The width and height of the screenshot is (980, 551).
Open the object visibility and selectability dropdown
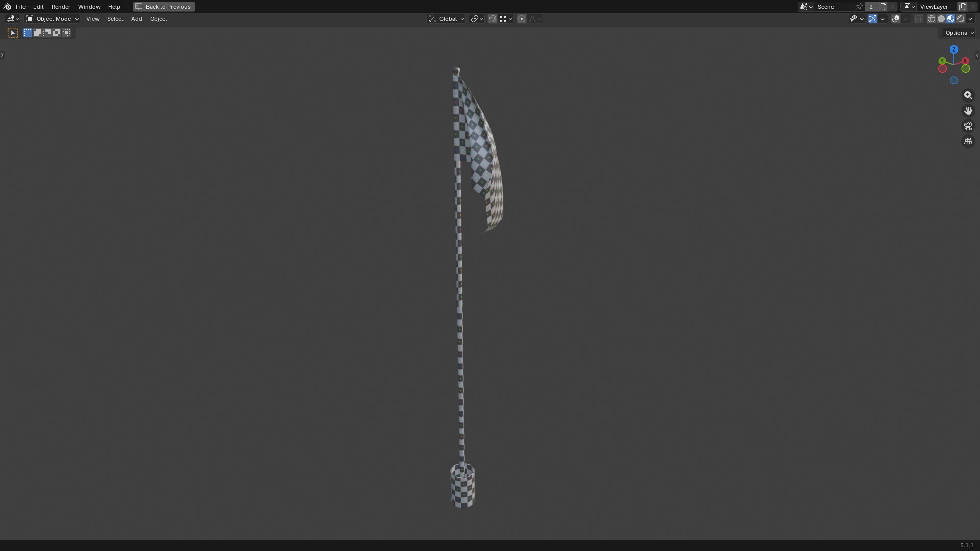coord(856,19)
